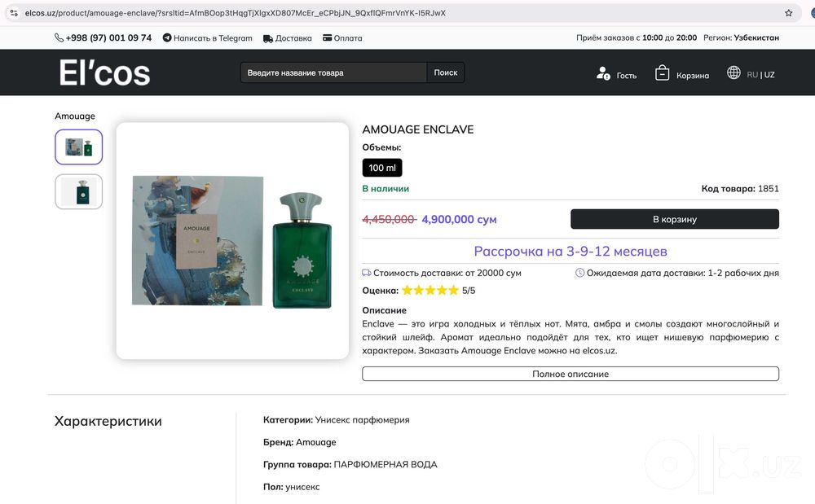Click 'Приём заказов с 10:00 до 20:00' text

[637, 37]
